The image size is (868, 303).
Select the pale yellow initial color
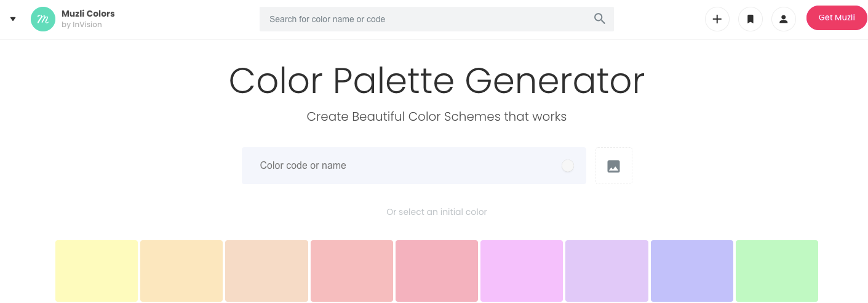pos(97,271)
